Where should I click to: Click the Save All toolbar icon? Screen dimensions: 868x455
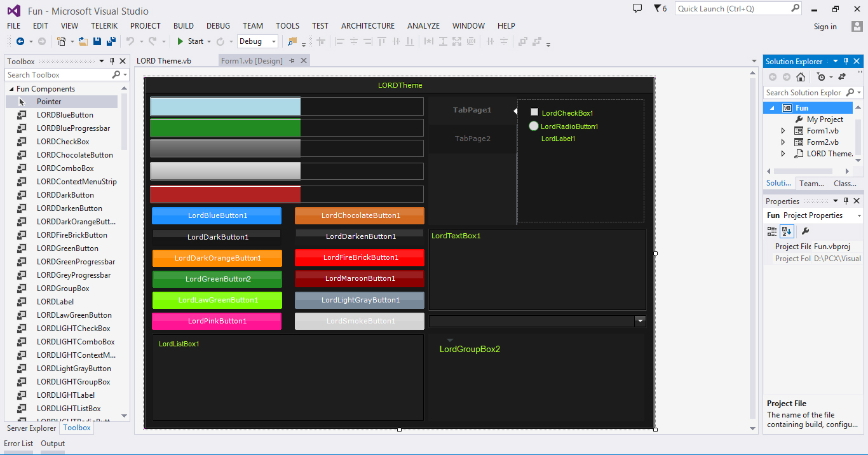coord(111,41)
